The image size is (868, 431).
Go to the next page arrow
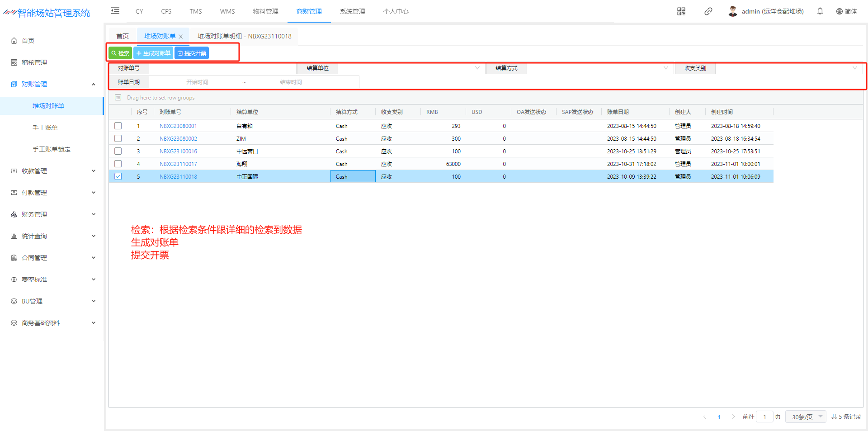[x=733, y=417]
